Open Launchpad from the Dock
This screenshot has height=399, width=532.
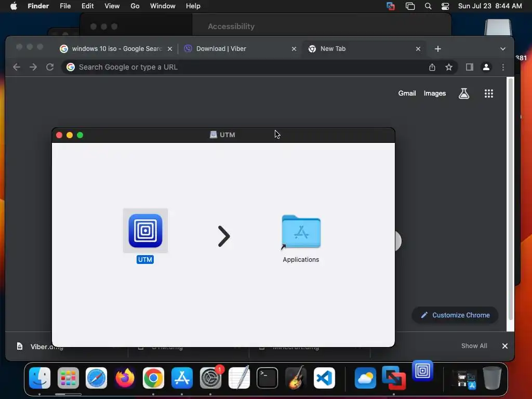(68, 378)
